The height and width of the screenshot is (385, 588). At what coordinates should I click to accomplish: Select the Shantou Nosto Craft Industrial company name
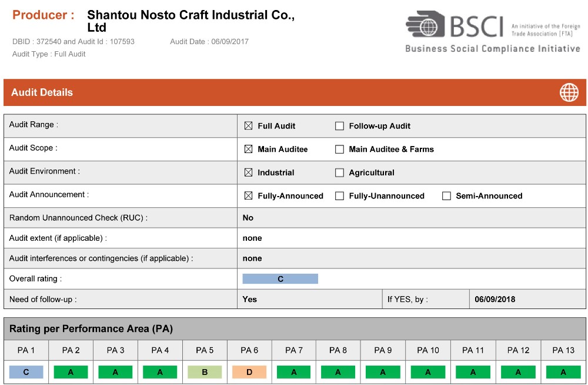tap(191, 21)
